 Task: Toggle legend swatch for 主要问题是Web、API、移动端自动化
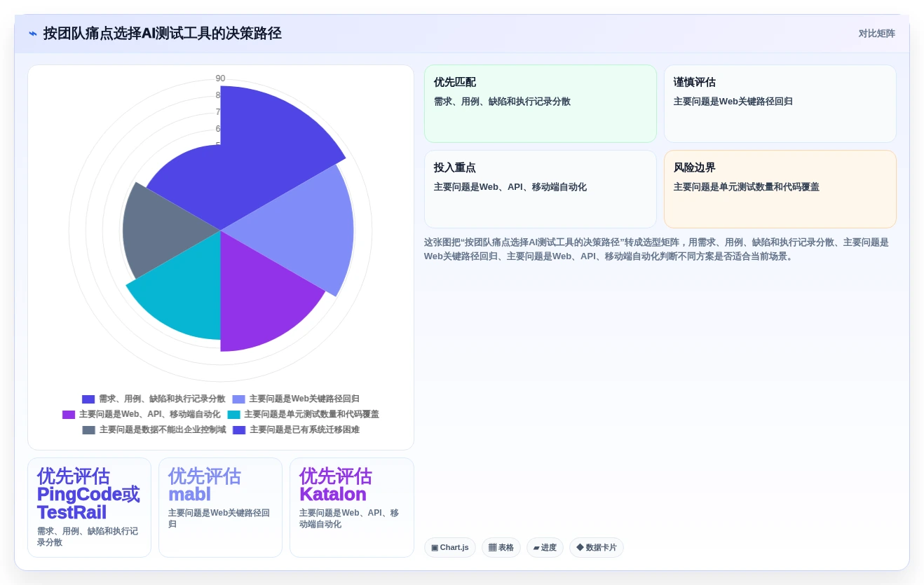69,414
